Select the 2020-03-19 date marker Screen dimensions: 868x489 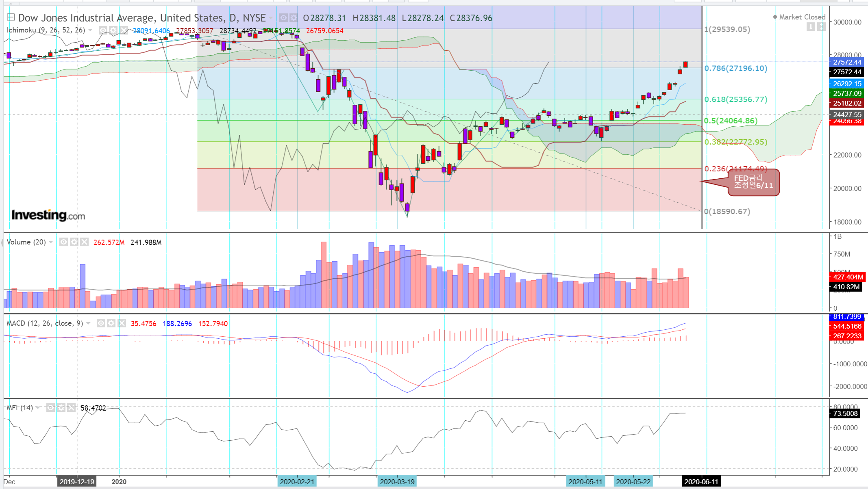(397, 482)
